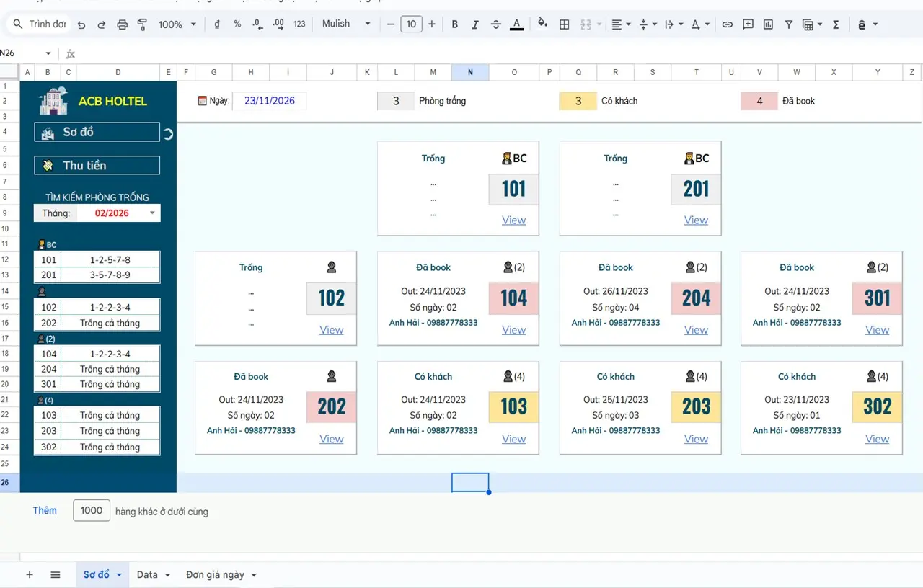This screenshot has width=923, height=588.
Task: Click the Thu tiền button in sidebar
Action: coord(97,166)
